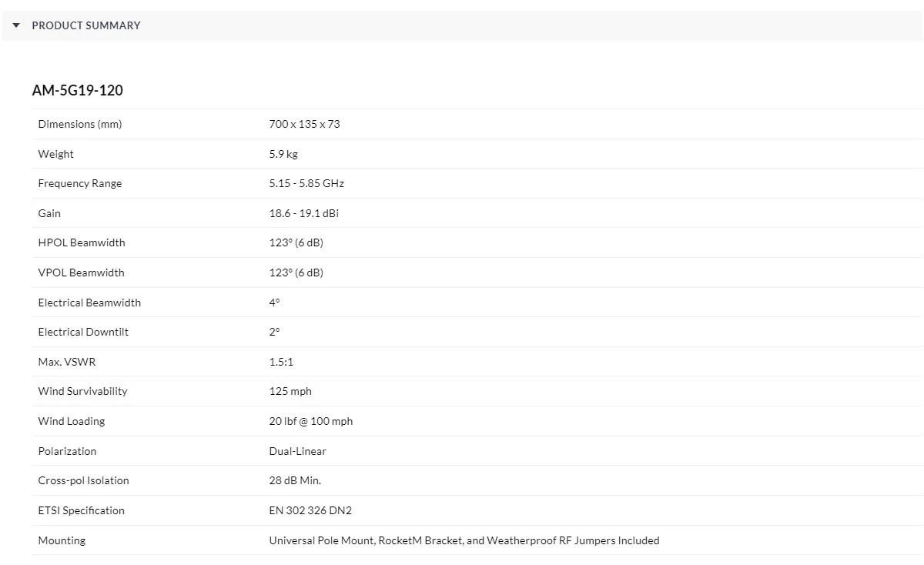Select the 18.6 - 19.1 dBi value

click(304, 213)
